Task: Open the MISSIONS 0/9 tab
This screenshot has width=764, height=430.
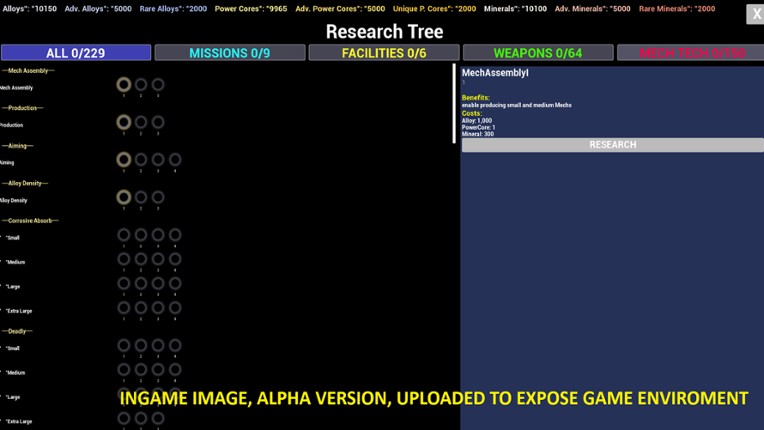Action: 229,53
